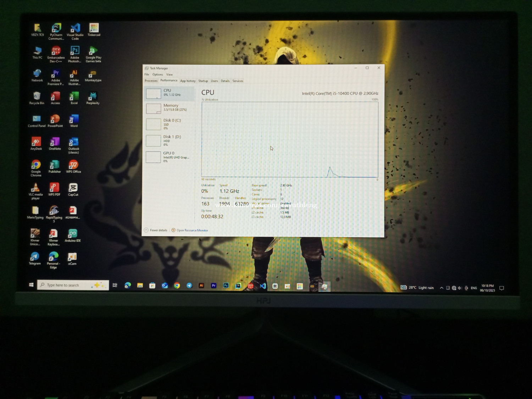
Task: Show hidden system tray icons
Action: pos(442,288)
